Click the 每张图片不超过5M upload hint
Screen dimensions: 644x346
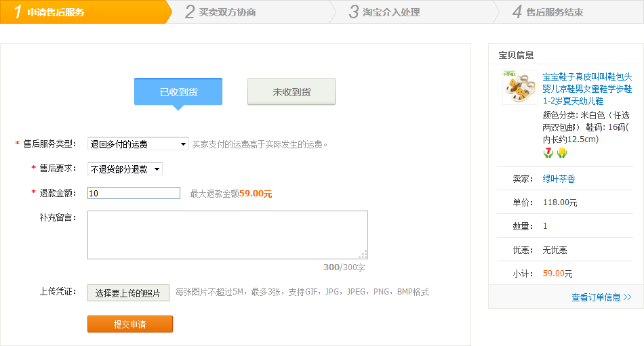[302, 292]
